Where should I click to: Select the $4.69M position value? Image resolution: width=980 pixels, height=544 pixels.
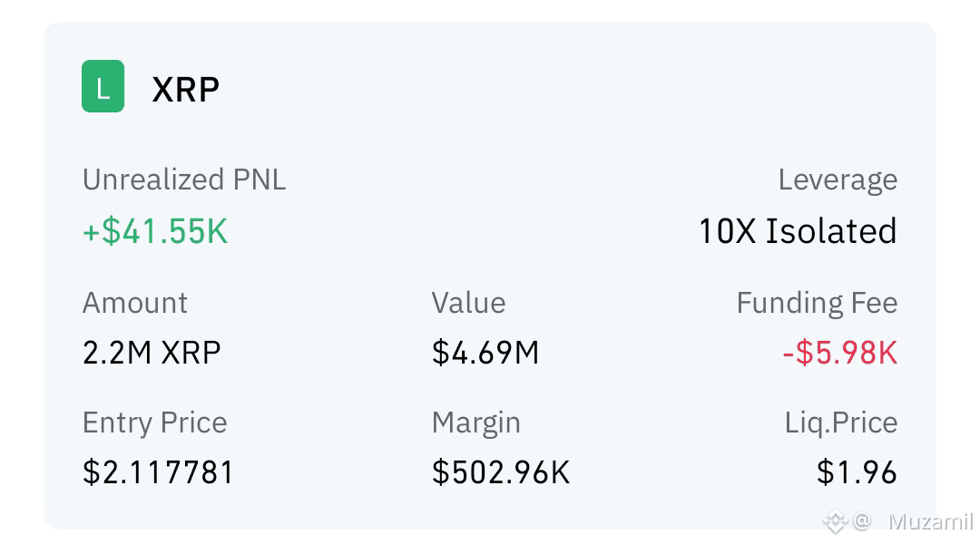tap(485, 353)
